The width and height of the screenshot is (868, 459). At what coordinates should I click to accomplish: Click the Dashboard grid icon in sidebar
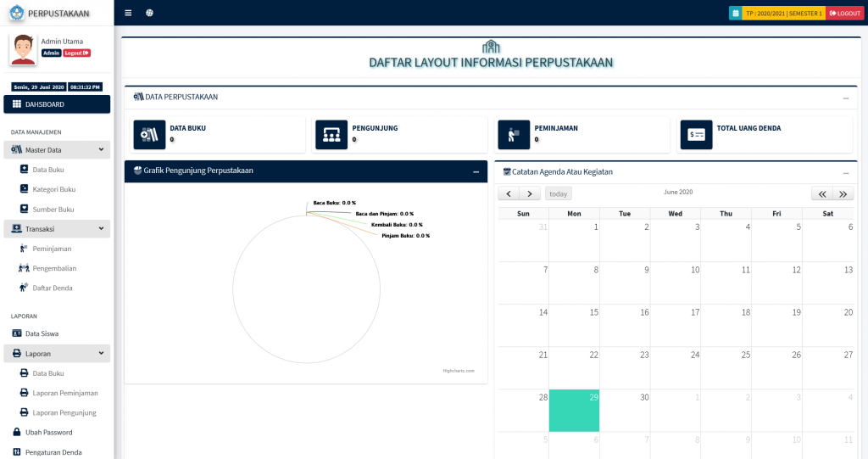(17, 104)
